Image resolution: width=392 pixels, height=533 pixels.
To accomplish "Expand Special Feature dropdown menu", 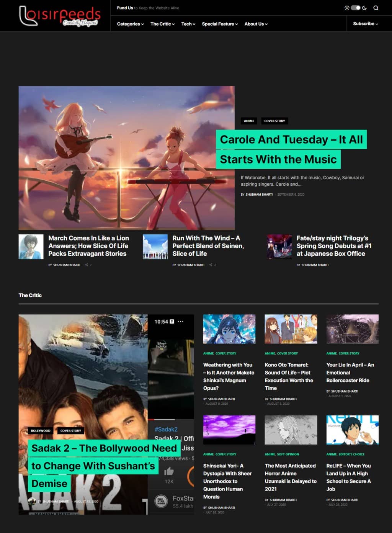I will pyautogui.click(x=220, y=24).
